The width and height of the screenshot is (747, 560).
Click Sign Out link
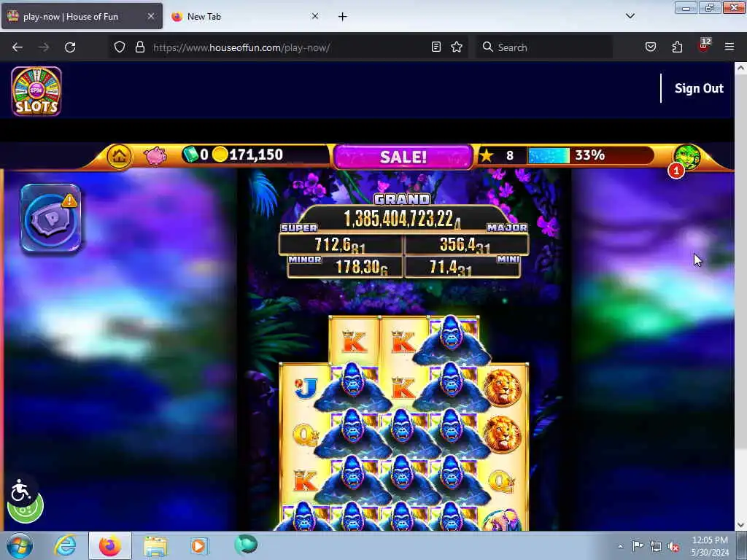[699, 88]
